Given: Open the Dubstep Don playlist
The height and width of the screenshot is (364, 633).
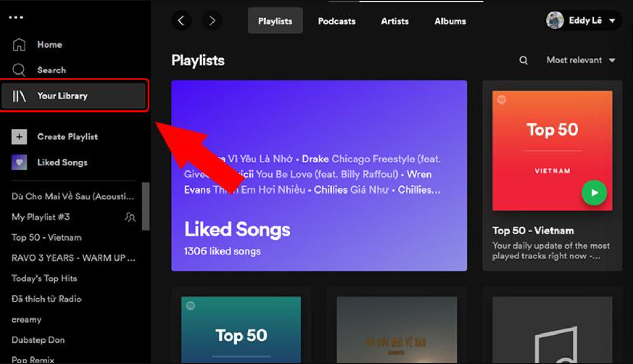Looking at the screenshot, I should pyautogui.click(x=38, y=340).
